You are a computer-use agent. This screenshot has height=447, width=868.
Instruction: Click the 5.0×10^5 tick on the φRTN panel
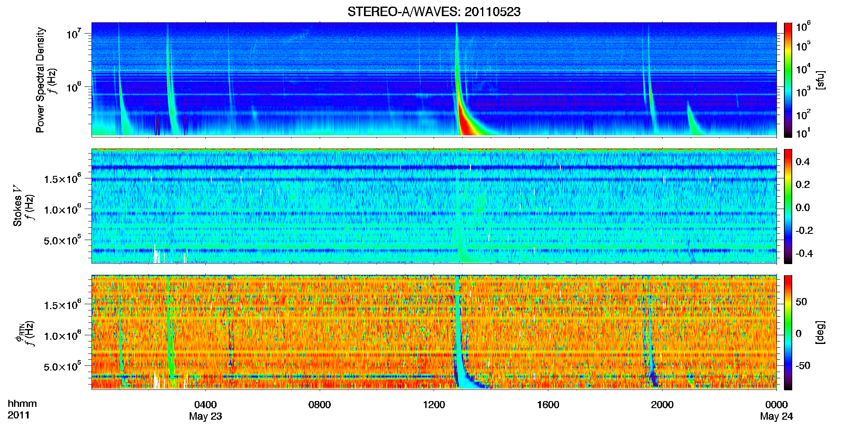pyautogui.click(x=63, y=366)
